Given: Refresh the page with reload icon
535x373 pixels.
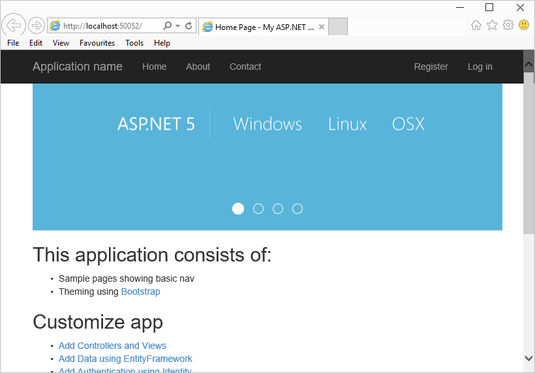Looking at the screenshot, I should click(x=188, y=26).
